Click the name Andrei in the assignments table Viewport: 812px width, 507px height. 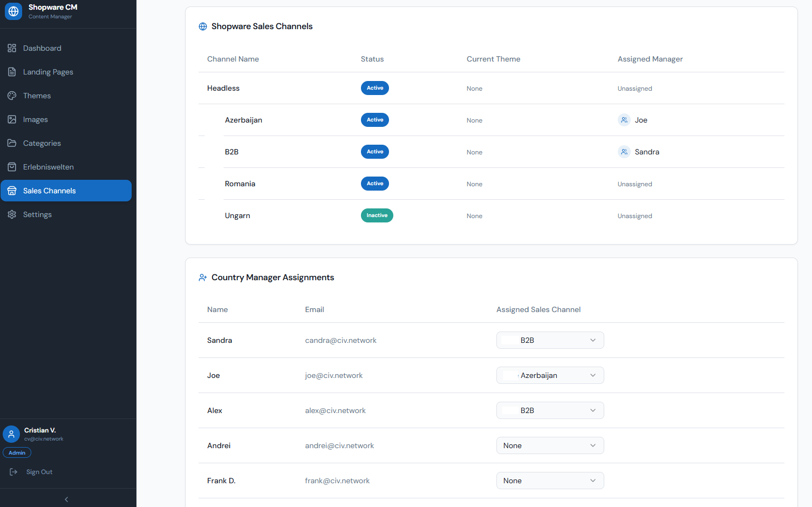[219, 445]
